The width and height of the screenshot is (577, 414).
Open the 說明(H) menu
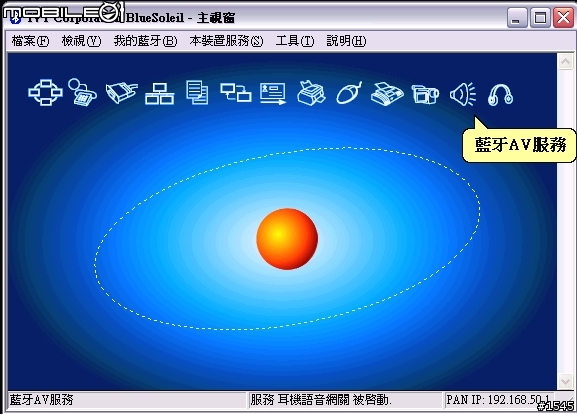pos(346,41)
